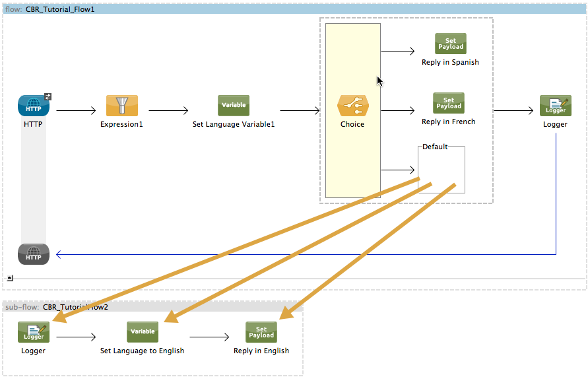Select the Set Language Variable1 icon
The image size is (588, 377).
point(234,106)
